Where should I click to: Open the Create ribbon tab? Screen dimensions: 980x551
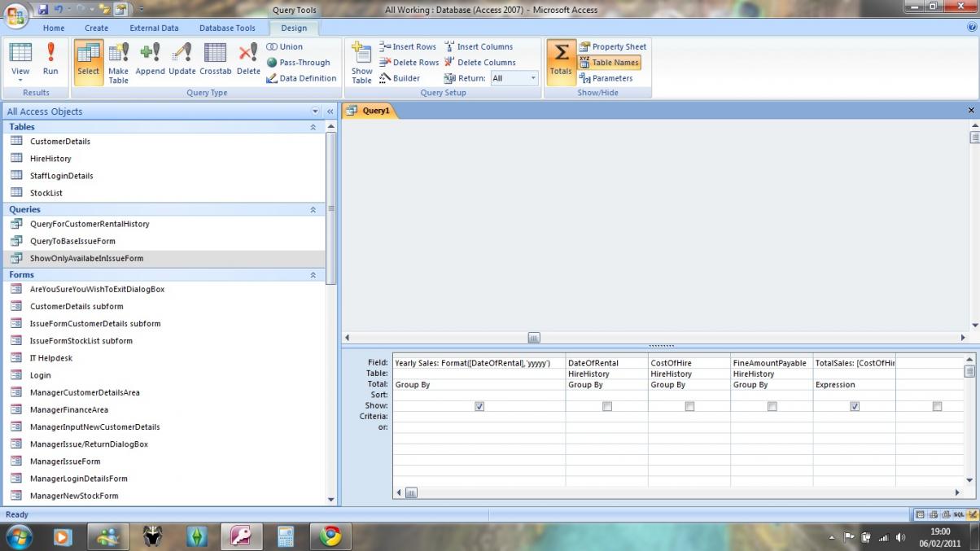click(96, 28)
